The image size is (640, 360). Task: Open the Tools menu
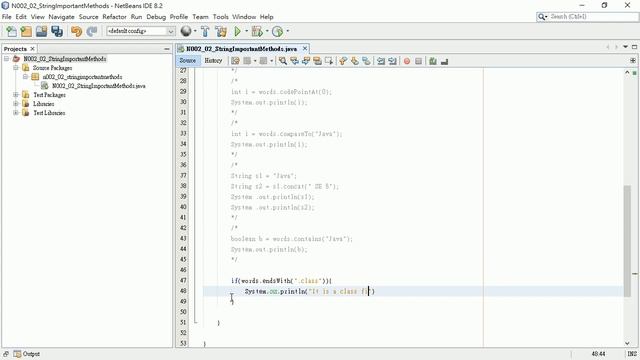coord(220,17)
